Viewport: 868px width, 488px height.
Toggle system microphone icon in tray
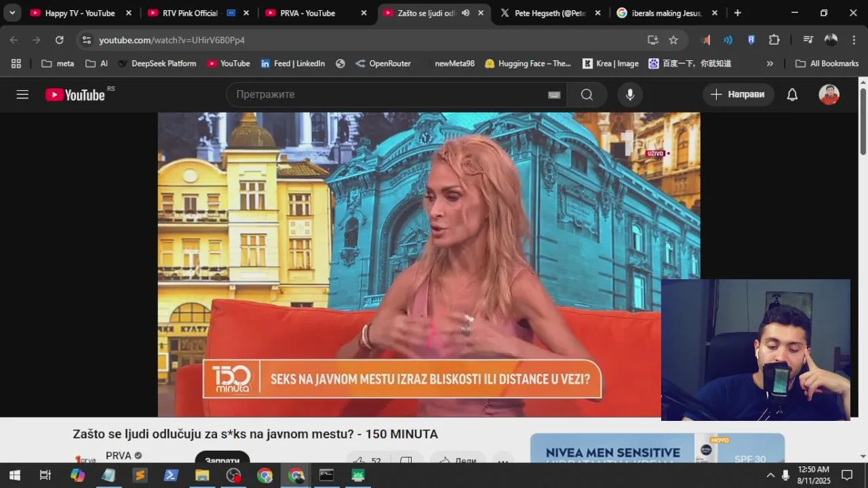785,475
